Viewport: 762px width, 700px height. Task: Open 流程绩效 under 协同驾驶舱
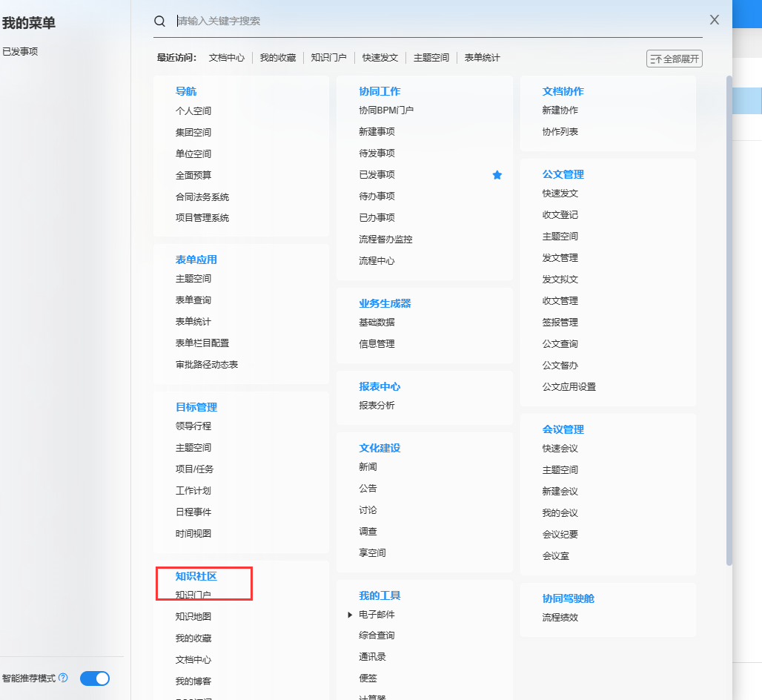[x=560, y=618]
